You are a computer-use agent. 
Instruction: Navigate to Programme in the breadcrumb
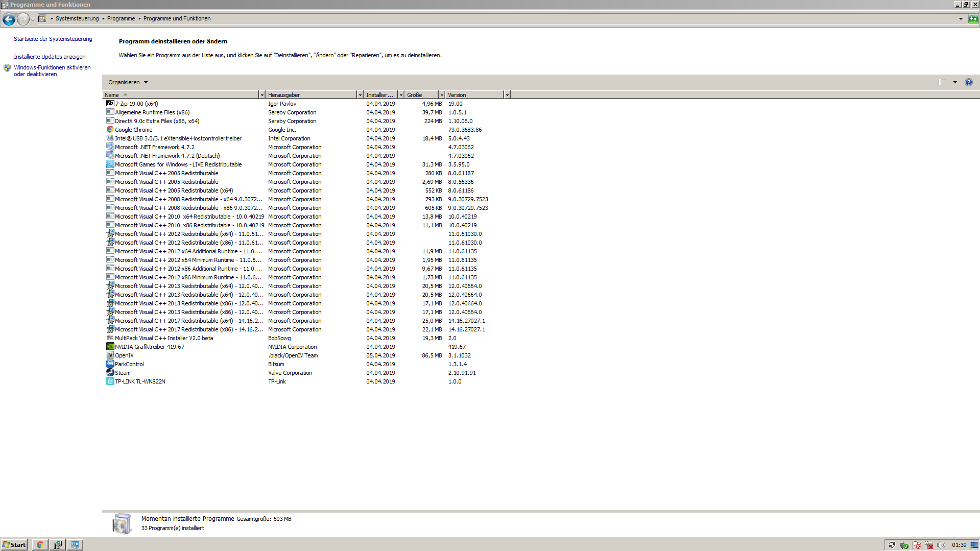point(121,18)
